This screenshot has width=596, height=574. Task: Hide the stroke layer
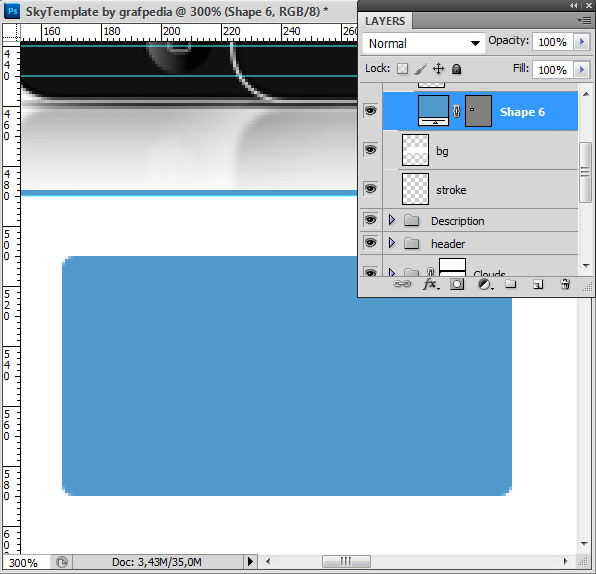point(370,189)
